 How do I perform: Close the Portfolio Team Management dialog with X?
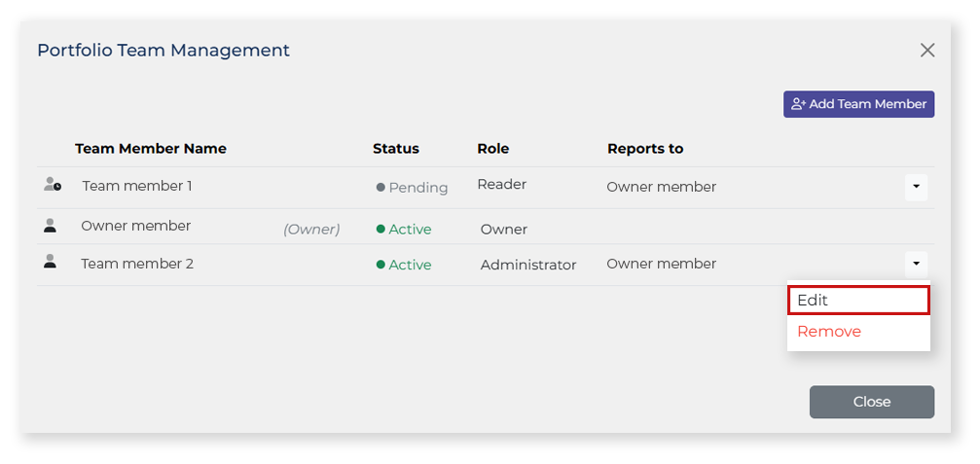pos(927,51)
